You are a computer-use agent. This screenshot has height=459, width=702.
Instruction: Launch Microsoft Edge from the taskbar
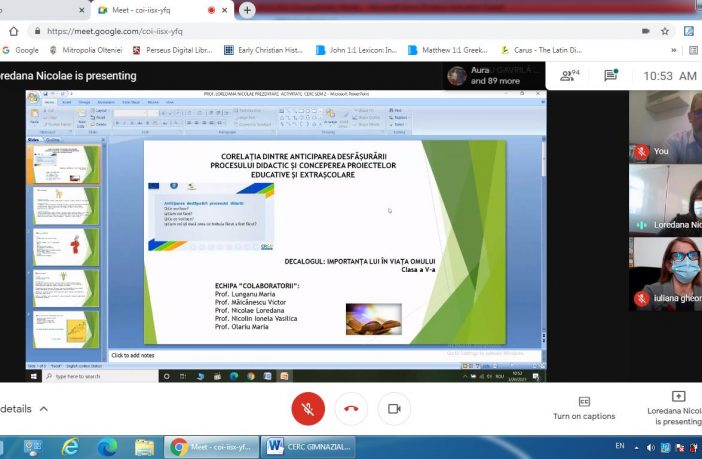(x=107, y=447)
